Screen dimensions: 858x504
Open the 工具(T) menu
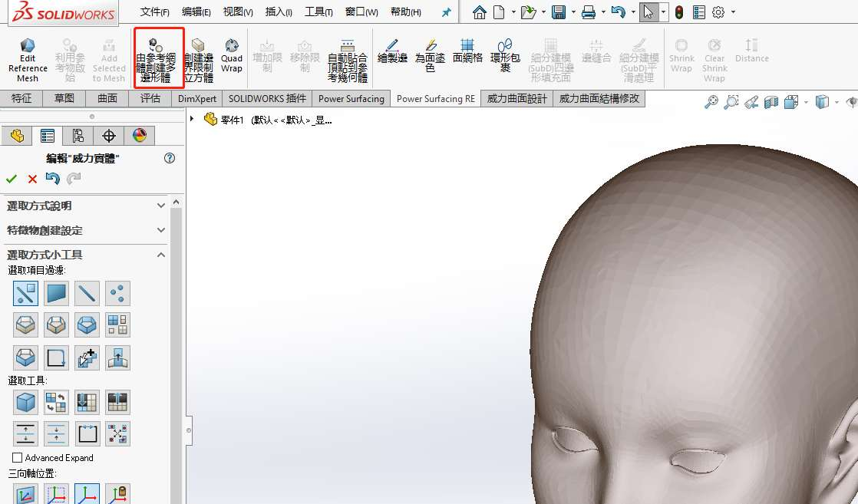click(x=318, y=12)
